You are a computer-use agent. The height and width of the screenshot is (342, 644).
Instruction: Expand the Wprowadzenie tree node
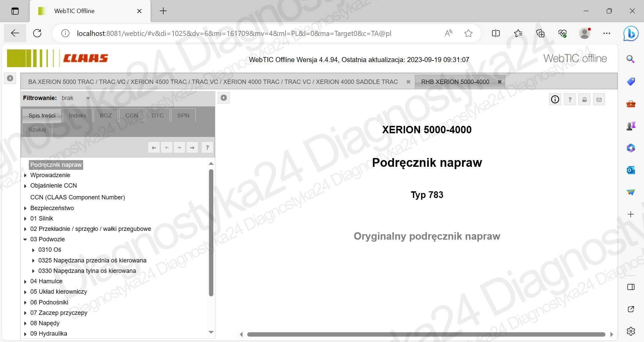(x=25, y=175)
